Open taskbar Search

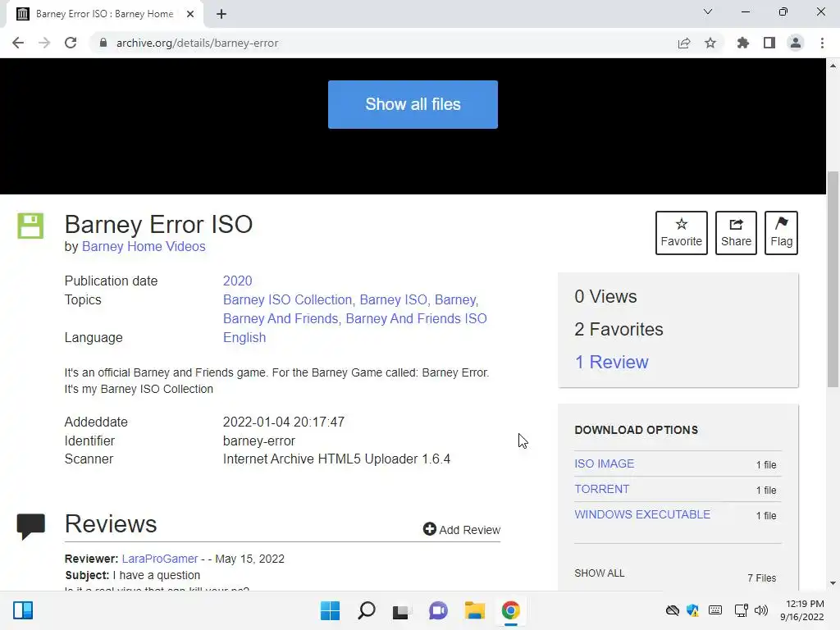(x=367, y=610)
